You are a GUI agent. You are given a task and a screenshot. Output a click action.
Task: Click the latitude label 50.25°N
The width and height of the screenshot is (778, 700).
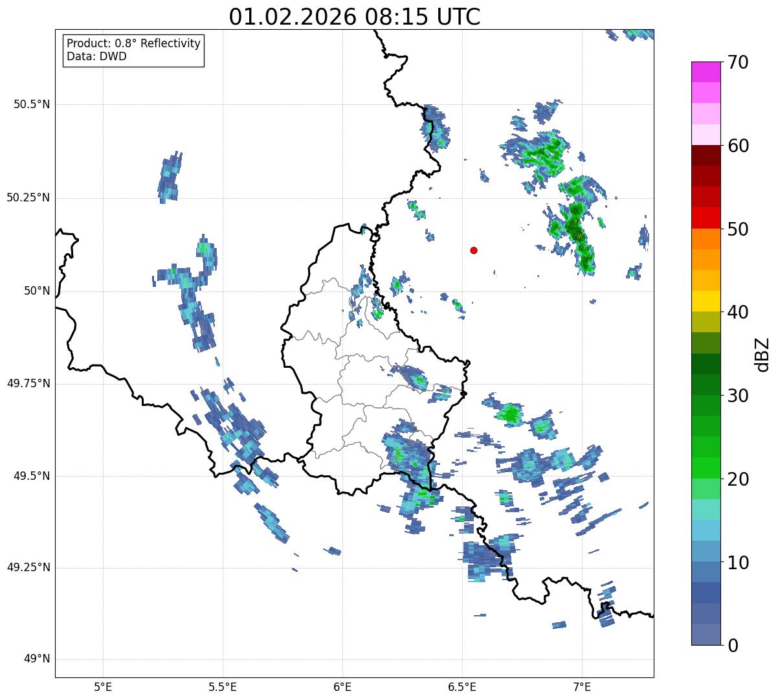[28, 198]
